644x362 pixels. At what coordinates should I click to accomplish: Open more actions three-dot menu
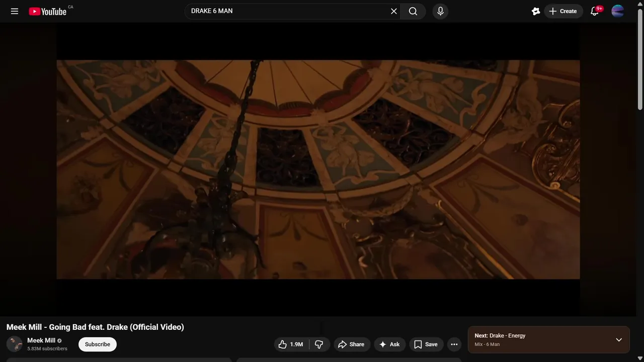point(454,344)
